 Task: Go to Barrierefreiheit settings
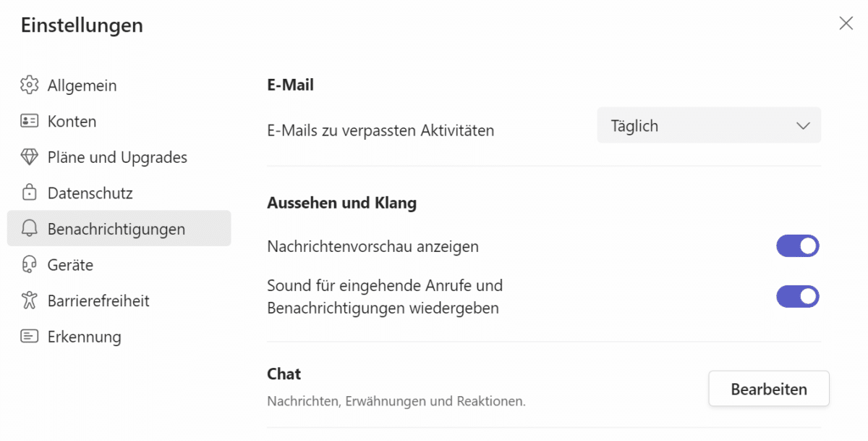pyautogui.click(x=98, y=301)
